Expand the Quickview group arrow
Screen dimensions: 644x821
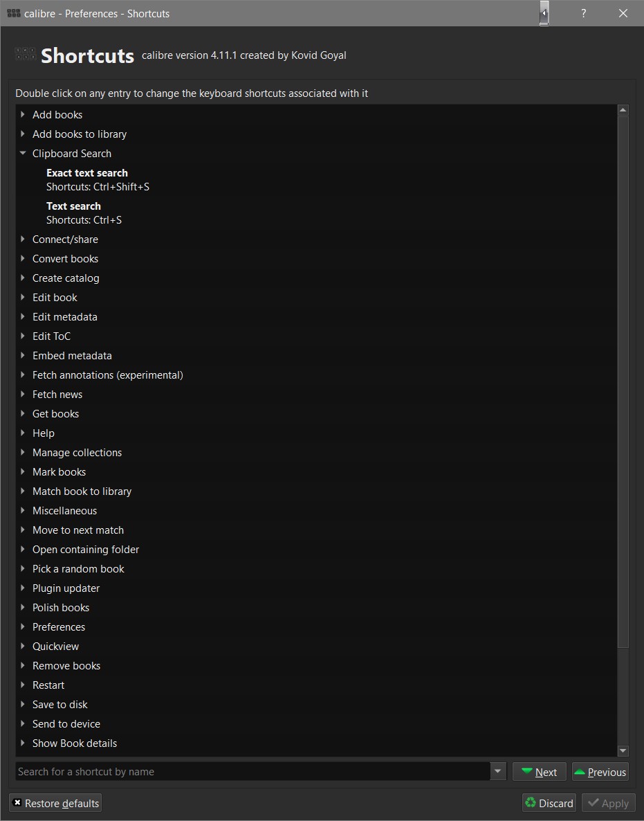23,646
